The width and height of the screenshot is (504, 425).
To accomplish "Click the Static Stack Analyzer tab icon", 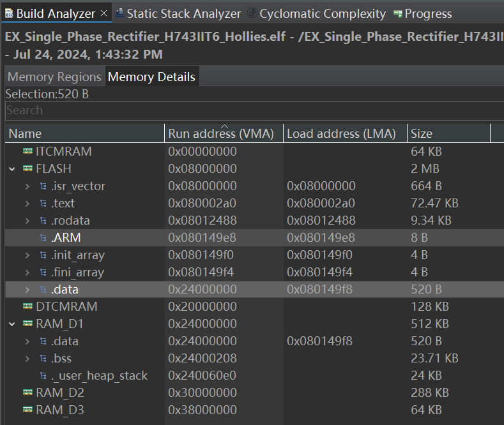I will click(119, 13).
